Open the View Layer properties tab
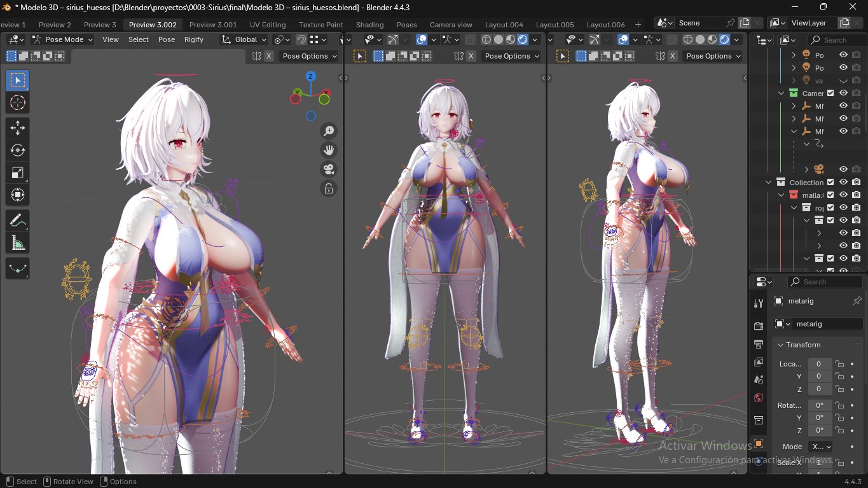The width and height of the screenshot is (868, 488). pyautogui.click(x=759, y=362)
